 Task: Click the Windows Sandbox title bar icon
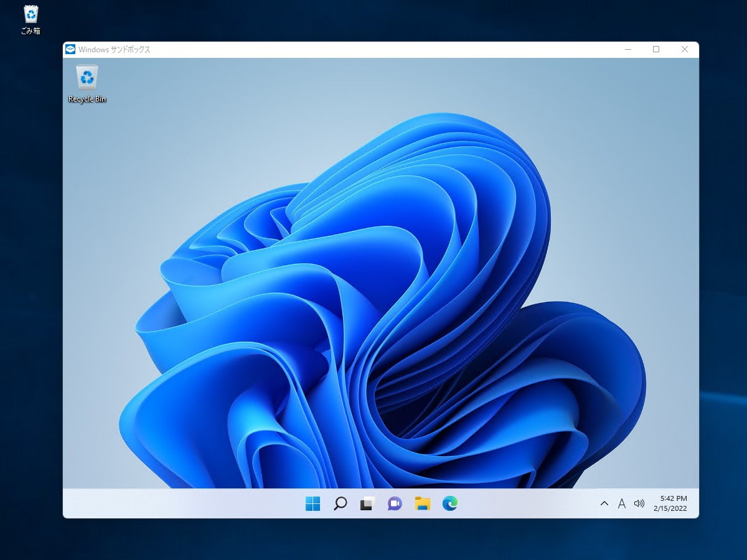click(70, 49)
